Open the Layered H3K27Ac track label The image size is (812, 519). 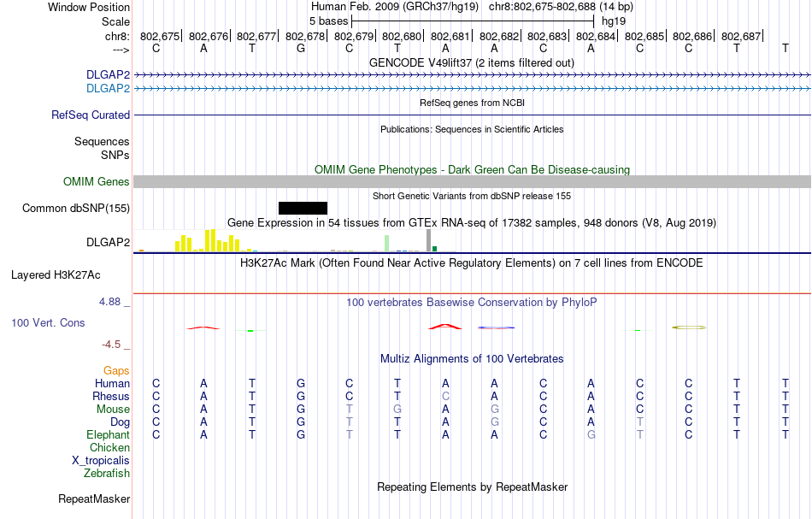[x=56, y=275]
